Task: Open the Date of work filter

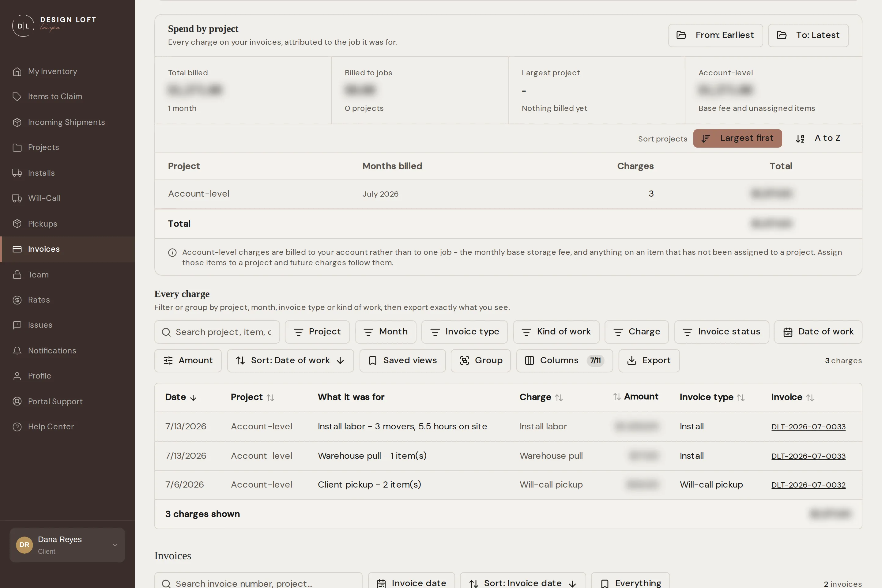Action: pyautogui.click(x=818, y=332)
